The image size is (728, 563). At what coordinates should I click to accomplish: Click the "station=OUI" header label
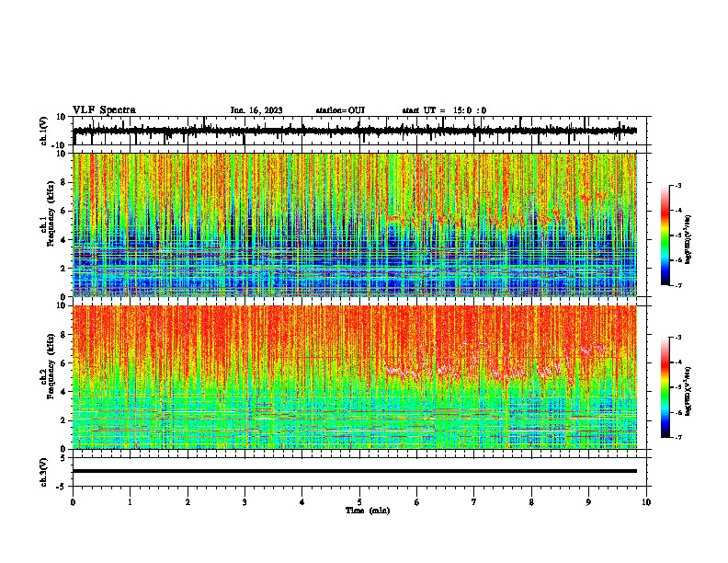[x=340, y=110]
